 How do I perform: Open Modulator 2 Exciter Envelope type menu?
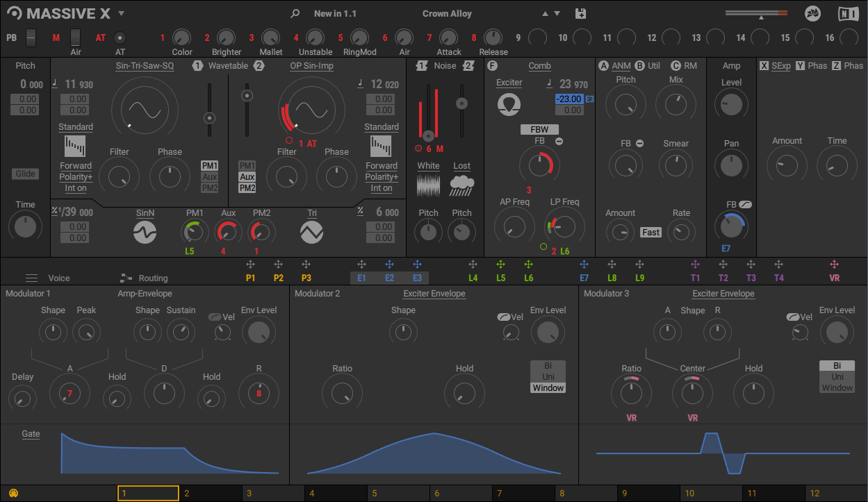pyautogui.click(x=434, y=294)
